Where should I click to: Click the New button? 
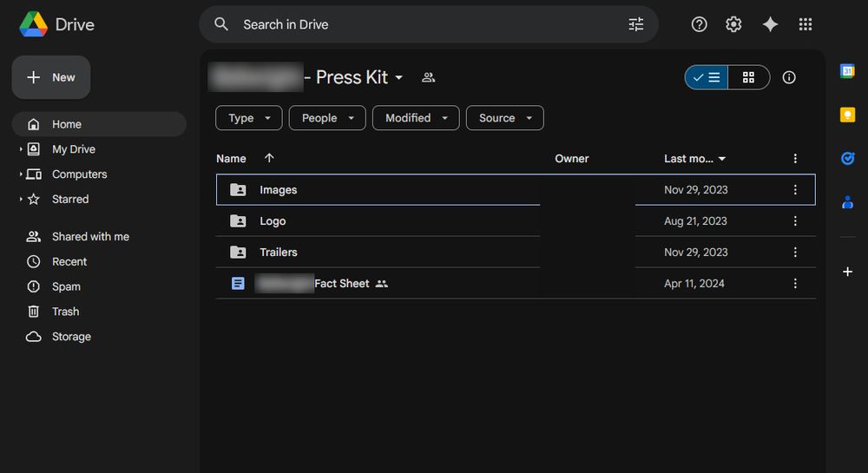pos(51,77)
